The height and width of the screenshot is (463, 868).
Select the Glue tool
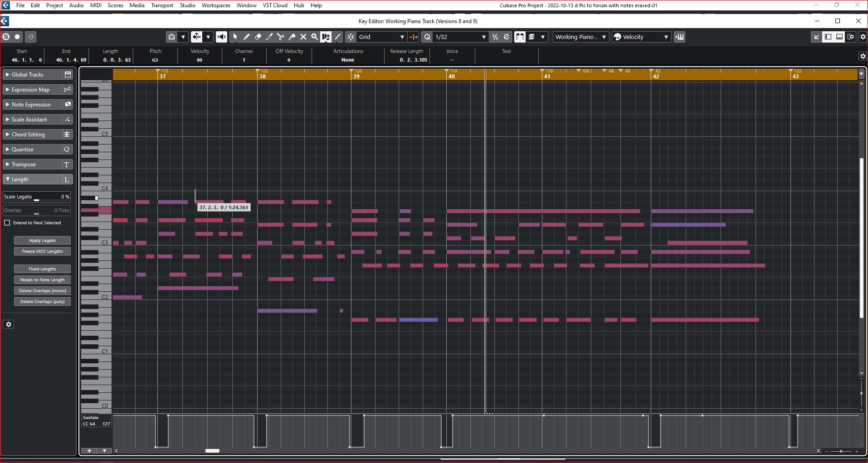tap(292, 37)
